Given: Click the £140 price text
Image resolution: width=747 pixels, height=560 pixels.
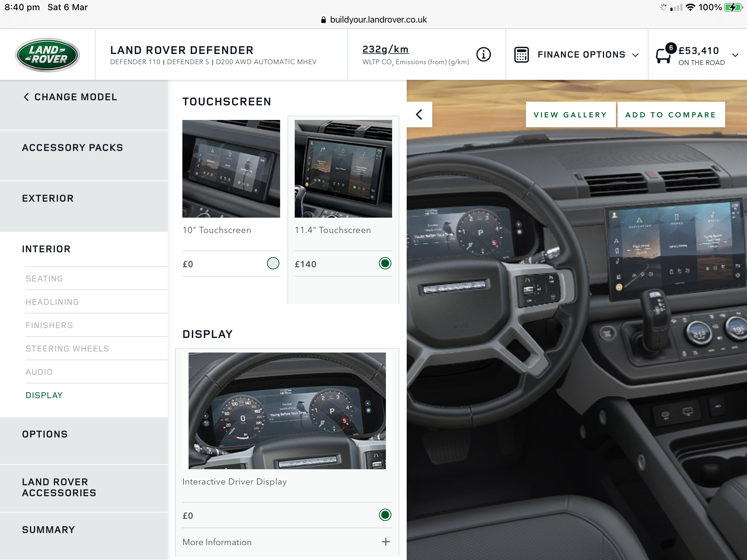Looking at the screenshot, I should click(305, 264).
